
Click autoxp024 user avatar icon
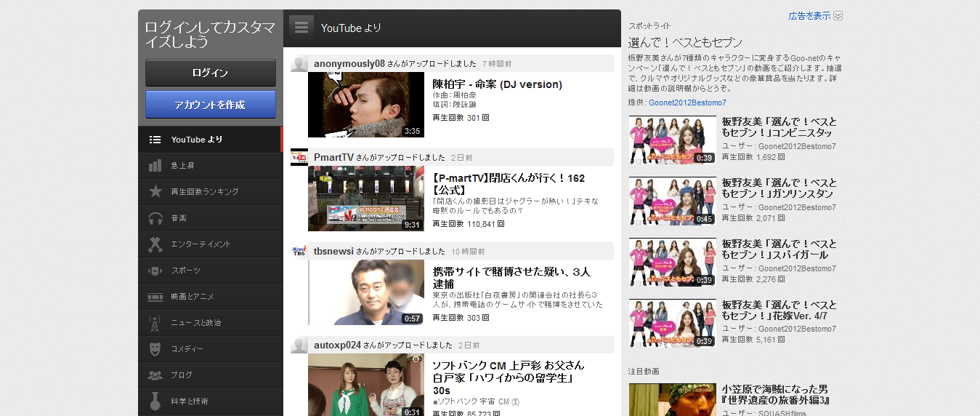tap(299, 345)
